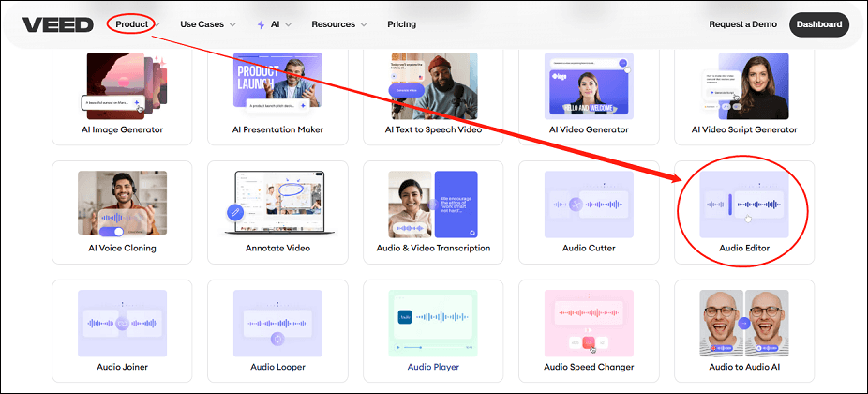868x394 pixels.
Task: Click the scissors circle in Audio Cutter
Action: 576,204
